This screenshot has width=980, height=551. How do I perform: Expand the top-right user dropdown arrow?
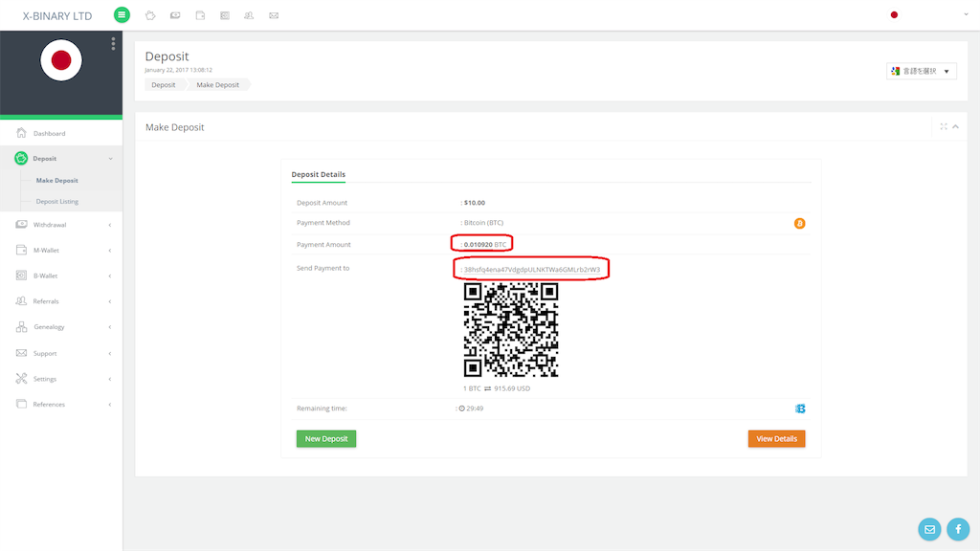(966, 15)
